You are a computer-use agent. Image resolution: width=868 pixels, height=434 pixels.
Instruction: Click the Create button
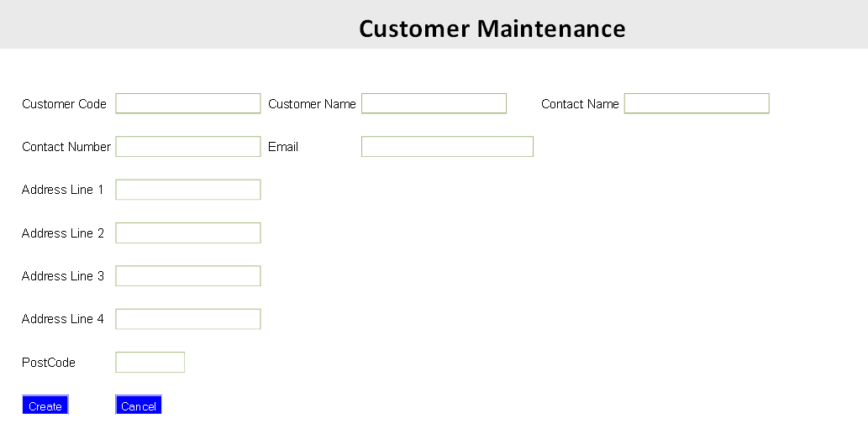coord(45,405)
